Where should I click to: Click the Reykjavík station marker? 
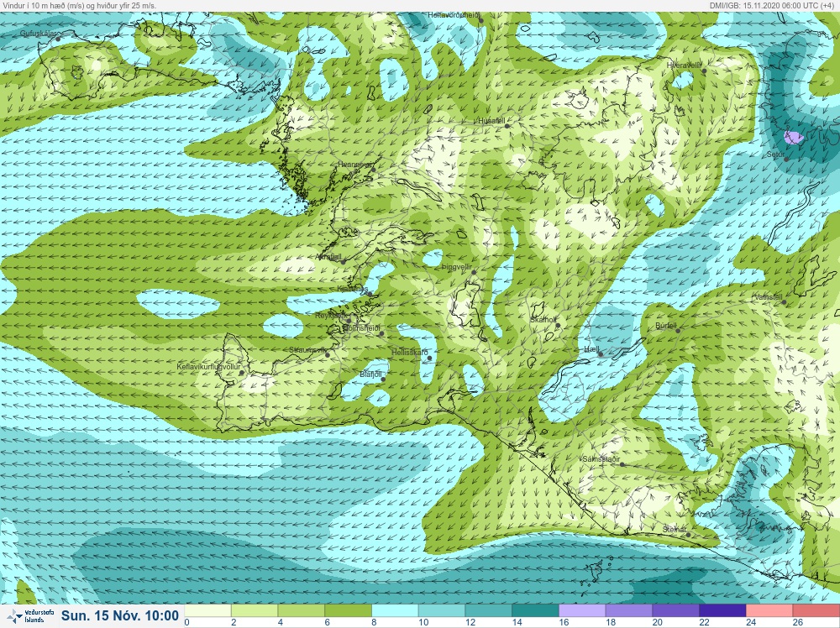349,321
